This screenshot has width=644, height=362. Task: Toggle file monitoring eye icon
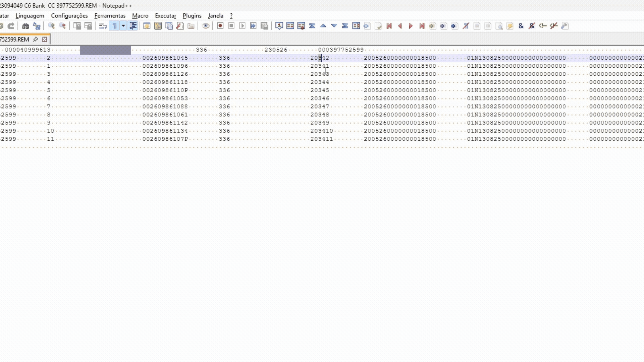(206, 26)
